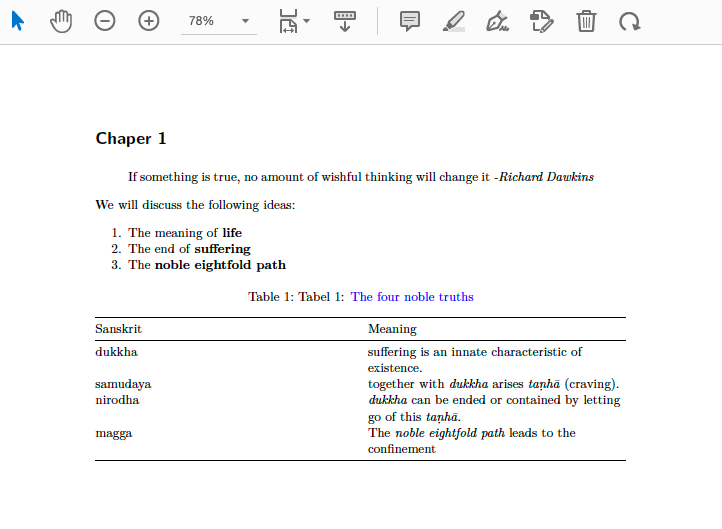722x529 pixels.
Task: Click the 'Meaning' table column header
Action: (x=392, y=329)
